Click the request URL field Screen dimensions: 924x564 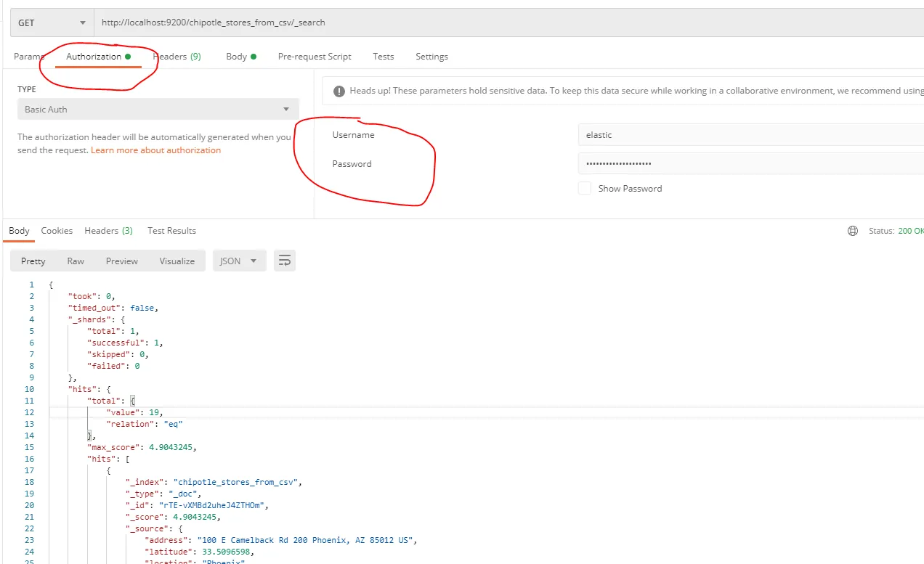[508, 23]
